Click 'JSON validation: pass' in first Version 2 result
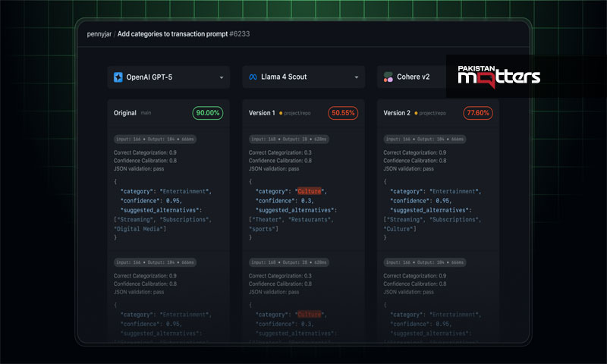The width and height of the screenshot is (607, 364). coord(408,168)
